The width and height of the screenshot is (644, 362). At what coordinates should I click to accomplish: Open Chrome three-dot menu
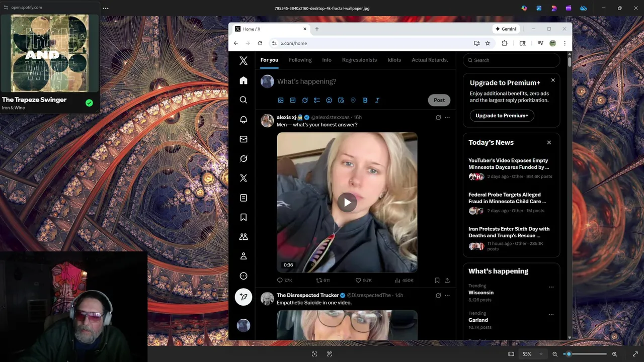click(565, 43)
